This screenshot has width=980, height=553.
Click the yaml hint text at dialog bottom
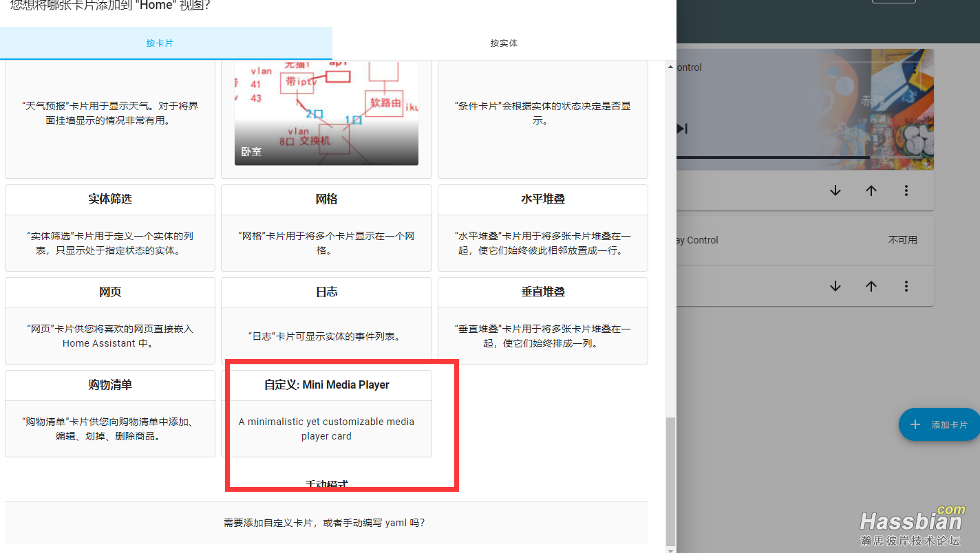(x=324, y=523)
